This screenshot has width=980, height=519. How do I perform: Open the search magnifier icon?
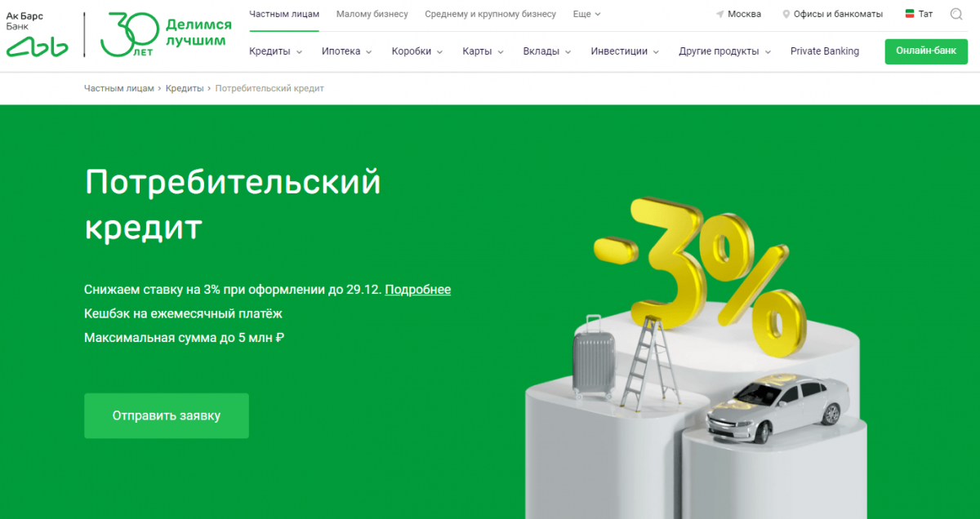[x=956, y=14]
